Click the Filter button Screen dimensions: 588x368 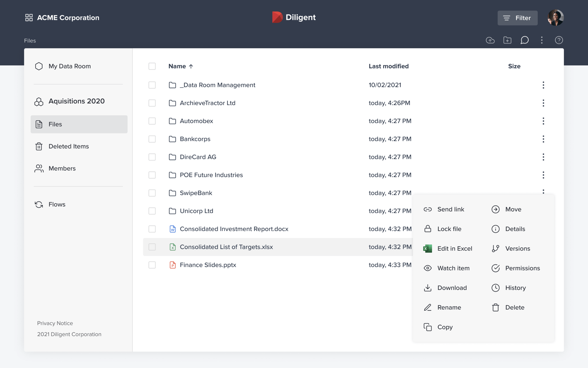tap(517, 18)
